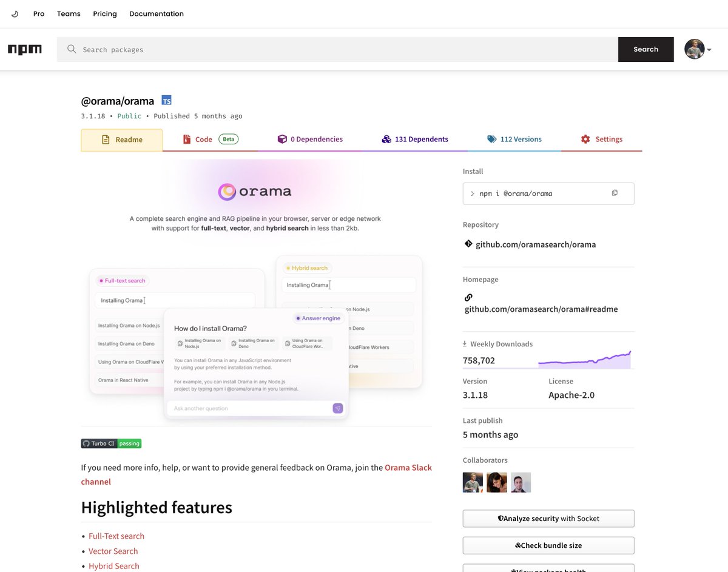Image resolution: width=728 pixels, height=572 pixels.
Task: Open the user profile avatar menu
Action: click(x=698, y=49)
